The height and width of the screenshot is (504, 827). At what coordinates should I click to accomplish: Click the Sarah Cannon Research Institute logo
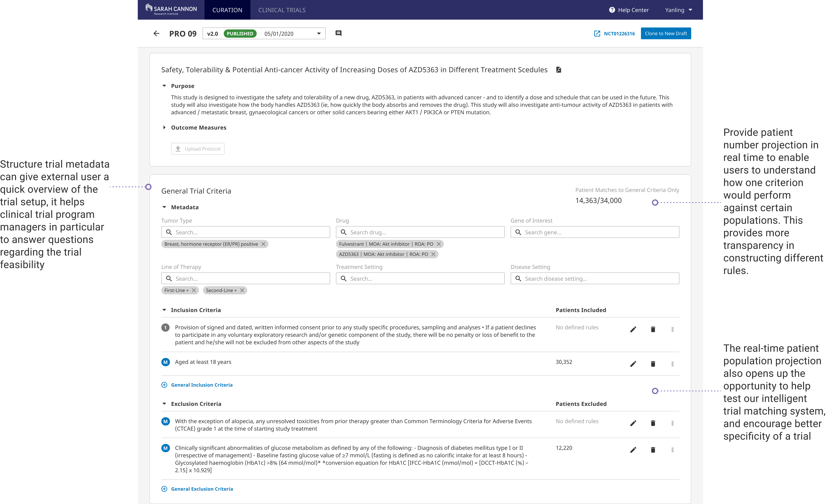tap(171, 9)
